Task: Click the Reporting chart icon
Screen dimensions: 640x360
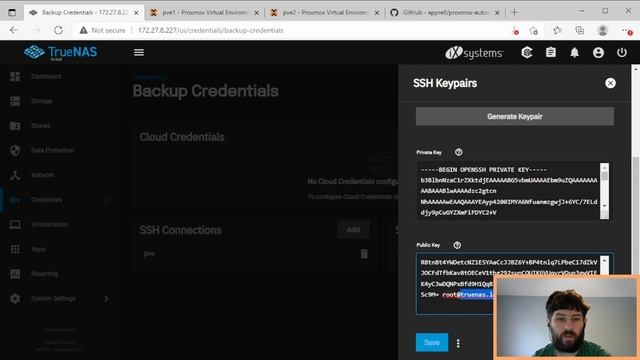Action: coord(15,274)
